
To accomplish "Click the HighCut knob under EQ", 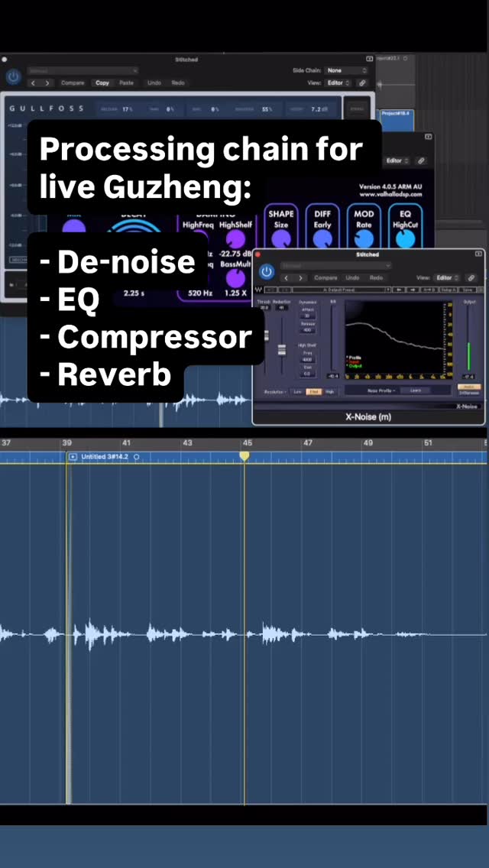I will [x=406, y=238].
